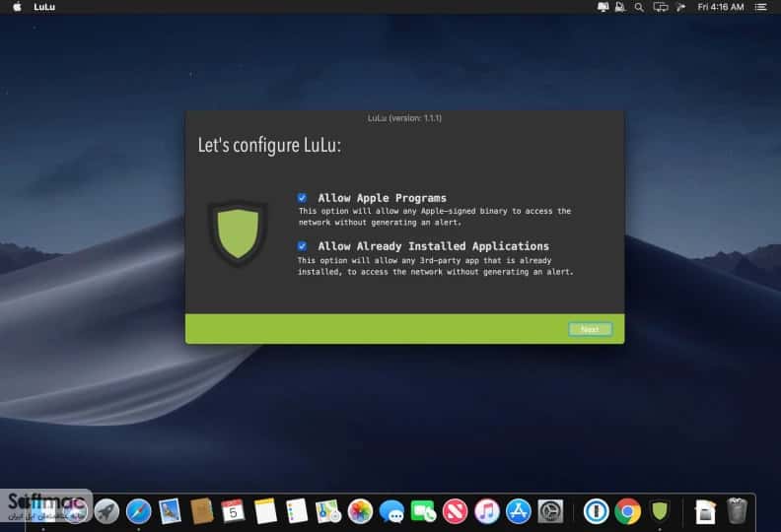This screenshot has height=532, width=781.
Task: Open the Trash in the Dock
Action: tap(737, 511)
